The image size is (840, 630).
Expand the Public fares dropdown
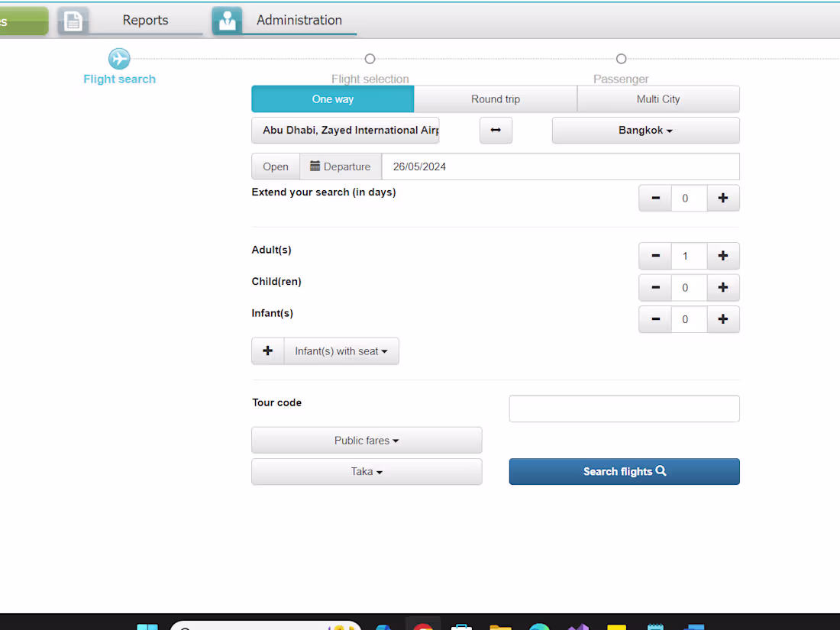pyautogui.click(x=367, y=440)
